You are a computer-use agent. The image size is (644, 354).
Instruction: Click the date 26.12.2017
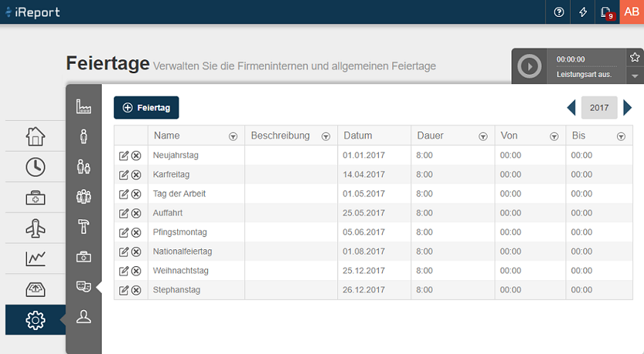click(364, 290)
